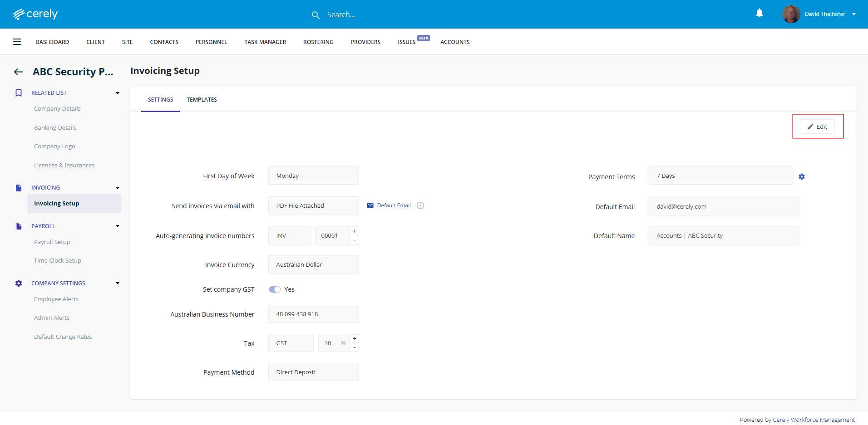This screenshot has height=425, width=868.
Task: Increase the invoice number with plus stepper
Action: click(x=355, y=231)
